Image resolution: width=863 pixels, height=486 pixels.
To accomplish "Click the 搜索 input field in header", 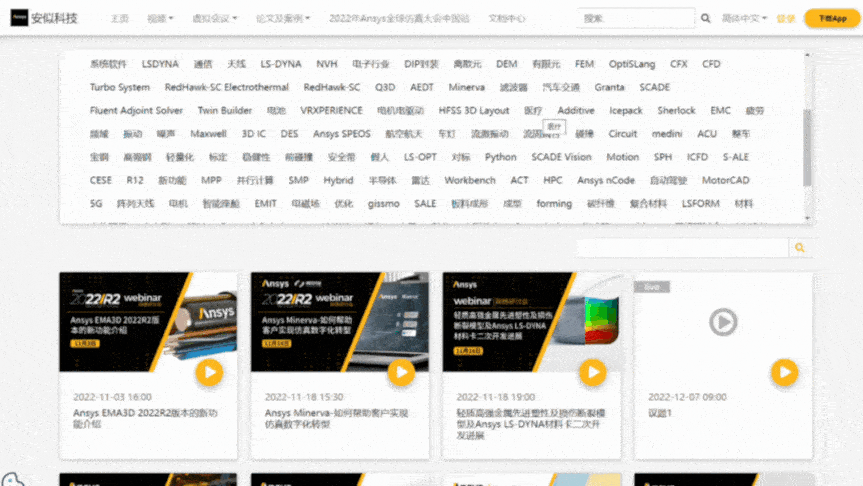I will tap(636, 18).
